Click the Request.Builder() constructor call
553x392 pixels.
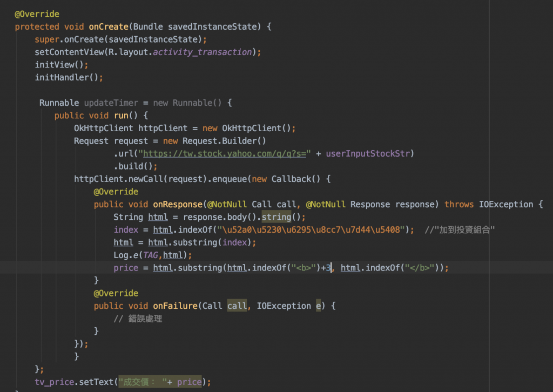[224, 141]
